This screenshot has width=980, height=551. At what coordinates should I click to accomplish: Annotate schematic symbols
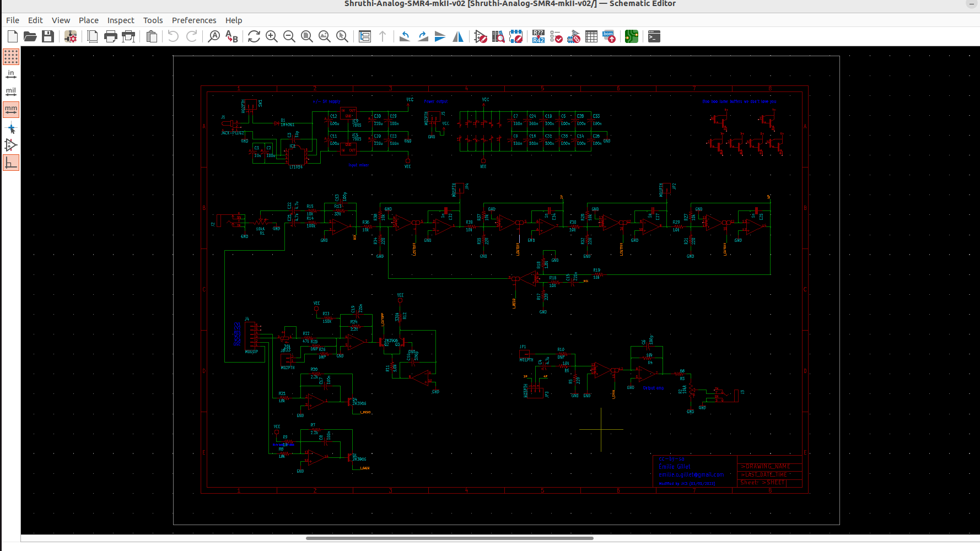[x=539, y=36]
